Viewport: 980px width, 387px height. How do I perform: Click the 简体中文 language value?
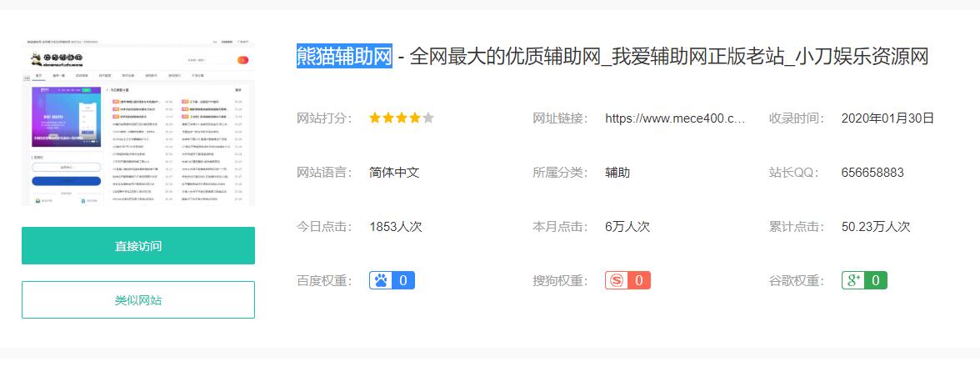(x=394, y=173)
